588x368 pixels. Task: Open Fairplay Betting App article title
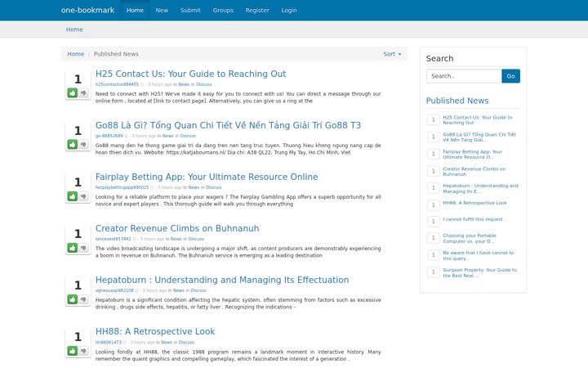tap(207, 177)
